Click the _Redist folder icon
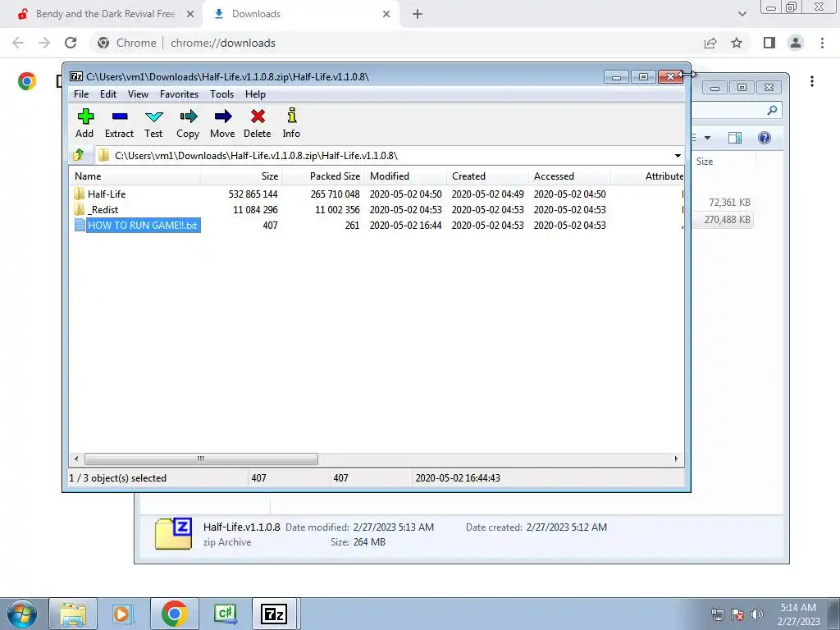 tap(80, 209)
